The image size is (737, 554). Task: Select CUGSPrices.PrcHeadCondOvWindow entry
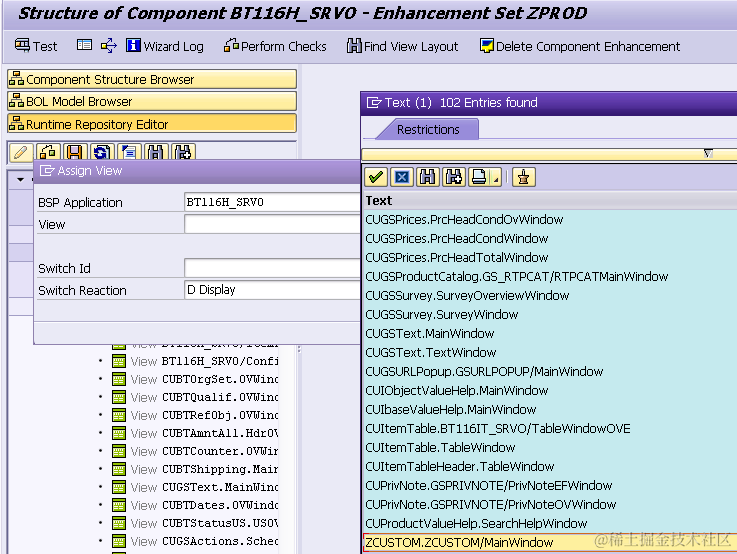tap(464, 219)
